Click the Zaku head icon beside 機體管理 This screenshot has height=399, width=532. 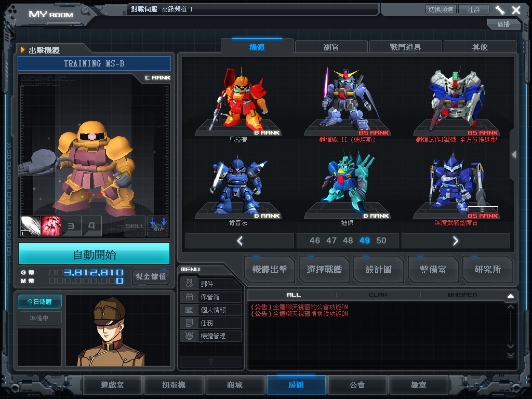[189, 336]
